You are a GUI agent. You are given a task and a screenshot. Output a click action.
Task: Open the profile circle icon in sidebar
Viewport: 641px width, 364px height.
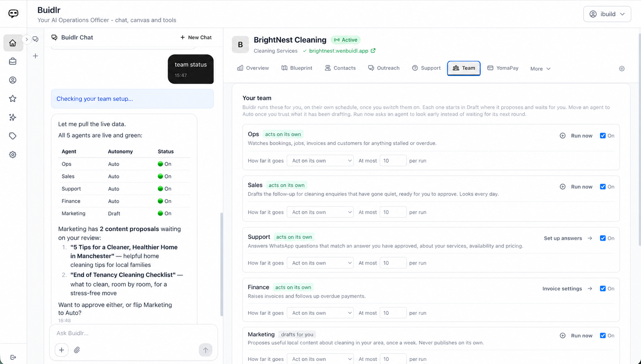[x=13, y=80]
